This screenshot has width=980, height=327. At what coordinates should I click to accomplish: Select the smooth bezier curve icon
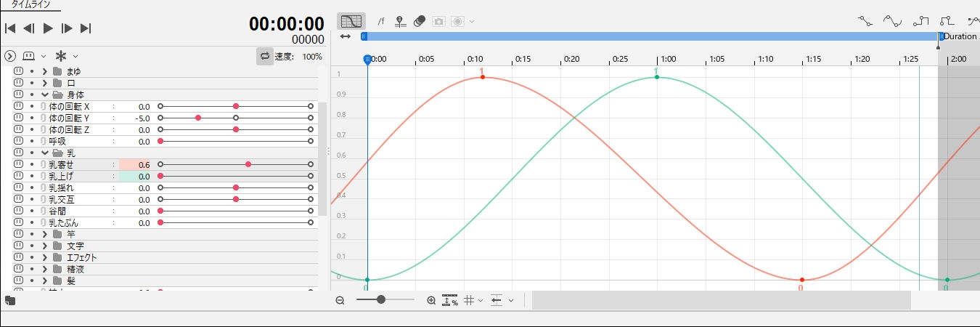tap(891, 21)
